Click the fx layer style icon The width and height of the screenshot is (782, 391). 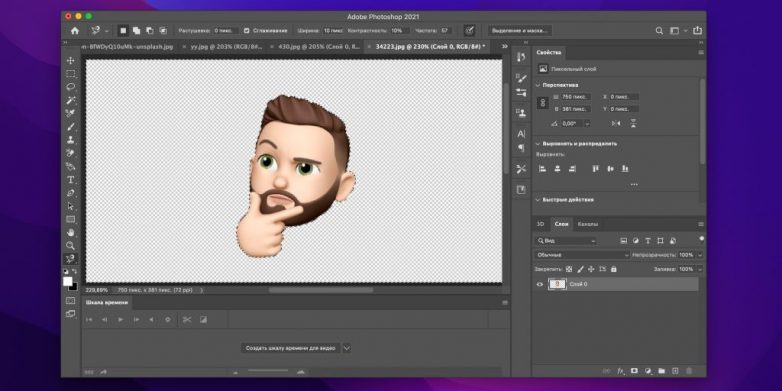tap(621, 371)
